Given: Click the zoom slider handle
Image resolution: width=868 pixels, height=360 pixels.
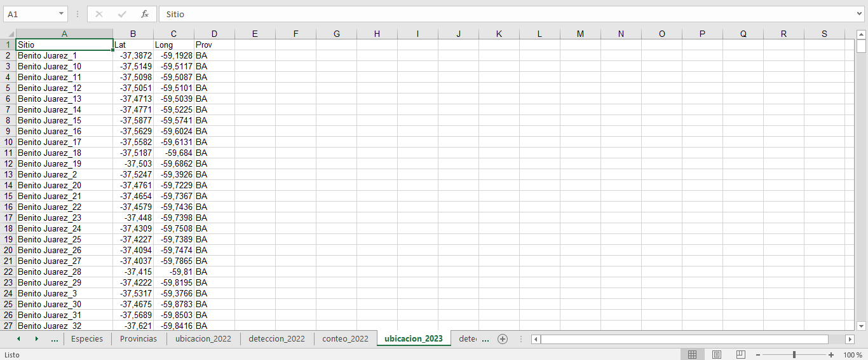Looking at the screenshot, I should coord(794,354).
